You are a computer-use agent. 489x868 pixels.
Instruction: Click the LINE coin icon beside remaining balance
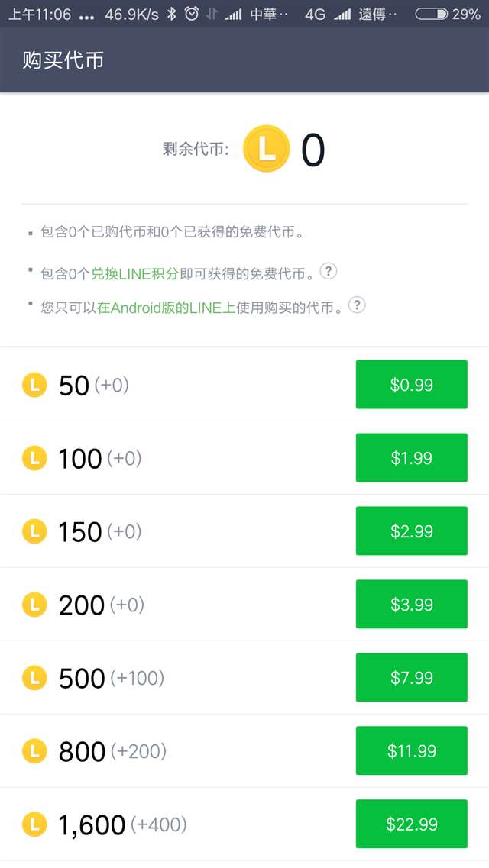click(x=266, y=150)
